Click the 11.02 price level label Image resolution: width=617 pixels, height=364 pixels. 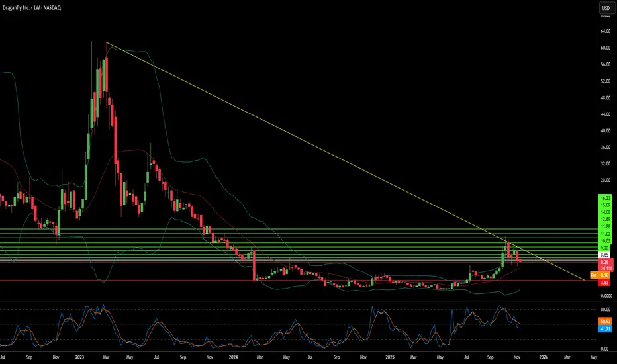[x=605, y=234]
